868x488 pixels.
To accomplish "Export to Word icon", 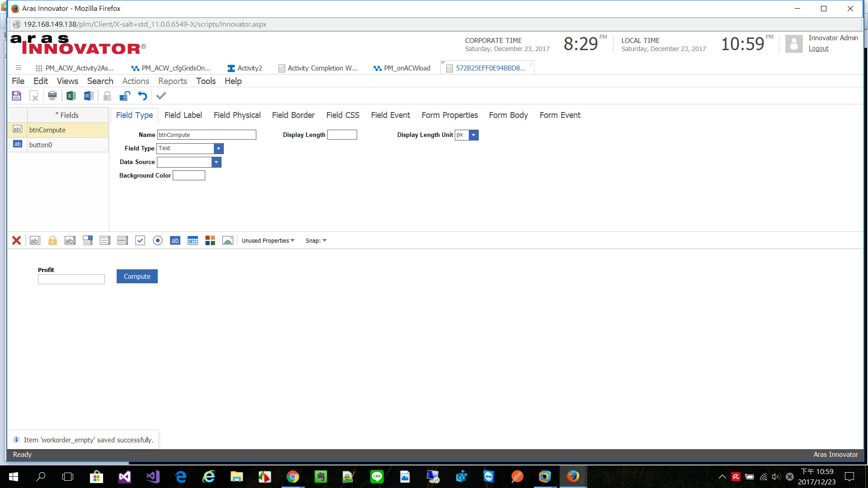I will [89, 96].
